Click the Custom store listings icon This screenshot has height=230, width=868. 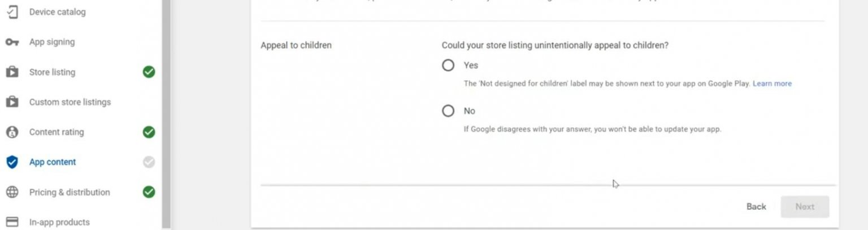(12, 102)
